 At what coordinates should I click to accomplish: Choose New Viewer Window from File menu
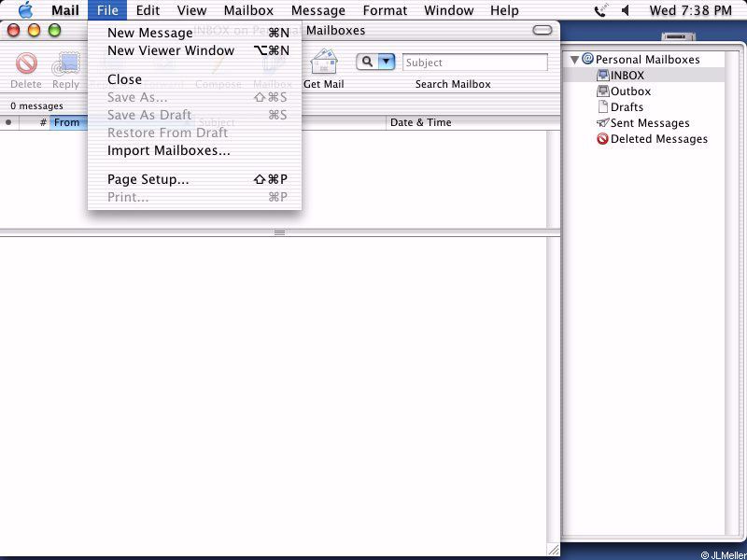[195, 50]
